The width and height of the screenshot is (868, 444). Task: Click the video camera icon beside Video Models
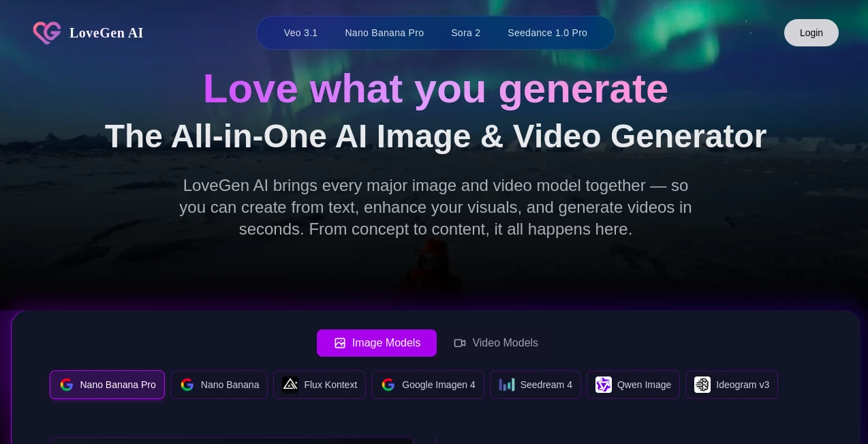[x=460, y=343]
